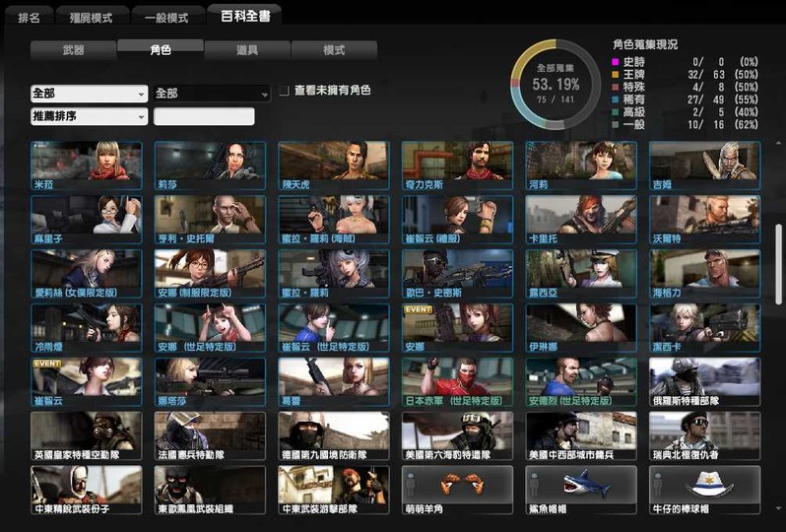Image resolution: width=786 pixels, height=532 pixels.
Task: Select the 冷雨煙 character card
Action: (x=87, y=328)
